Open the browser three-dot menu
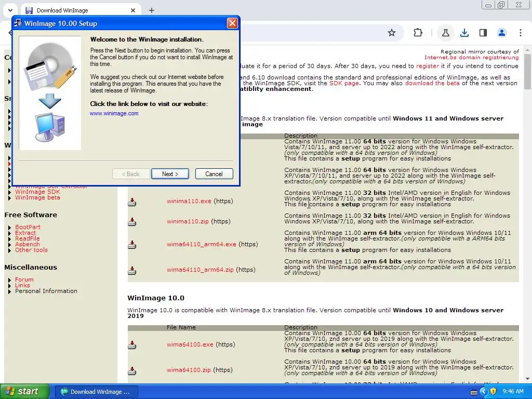Image resolution: width=532 pixels, height=399 pixels. pos(521,33)
